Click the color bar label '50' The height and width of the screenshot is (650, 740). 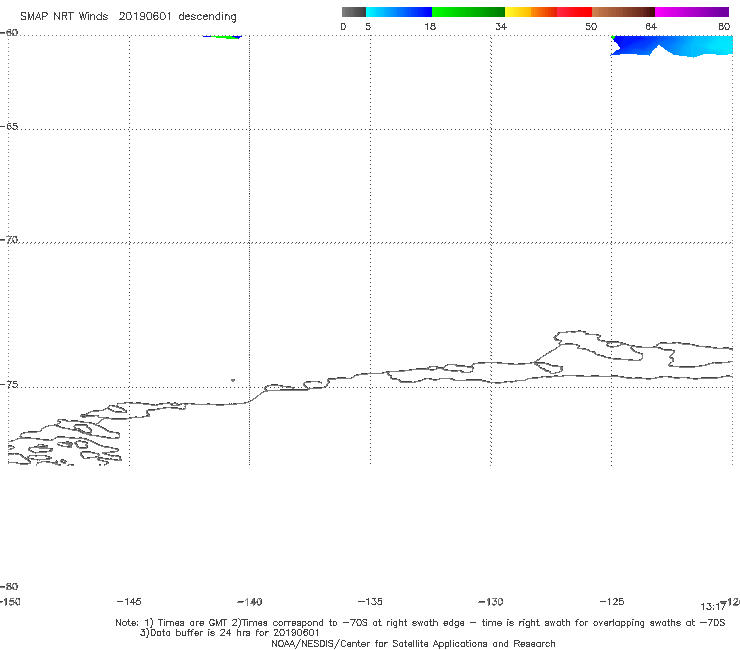(x=591, y=26)
